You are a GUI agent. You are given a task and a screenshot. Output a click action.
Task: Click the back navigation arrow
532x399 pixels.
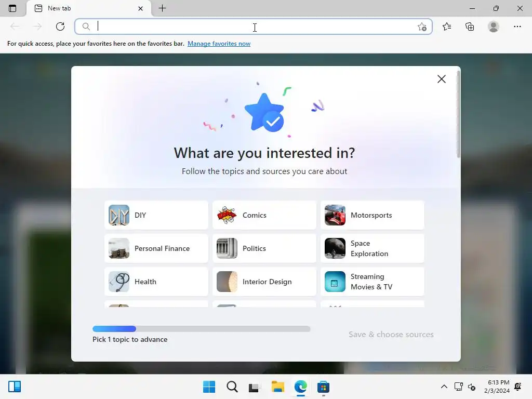click(15, 26)
